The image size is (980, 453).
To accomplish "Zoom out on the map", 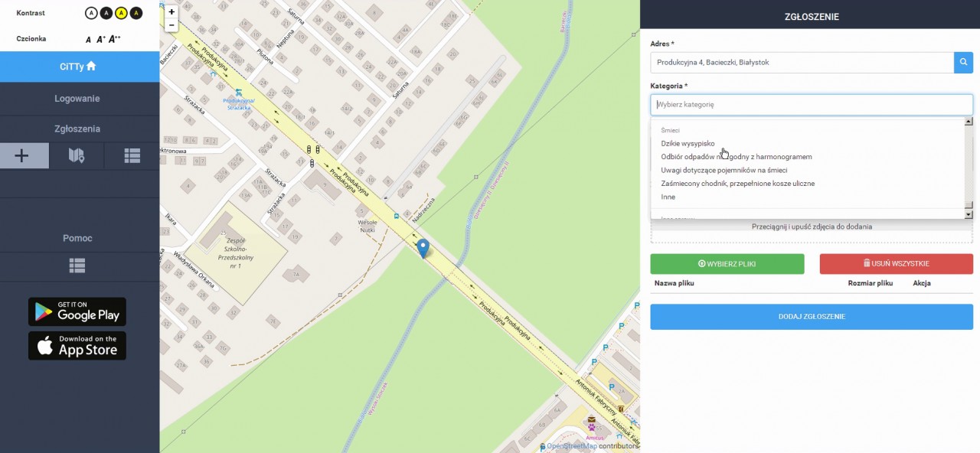I will (x=171, y=25).
